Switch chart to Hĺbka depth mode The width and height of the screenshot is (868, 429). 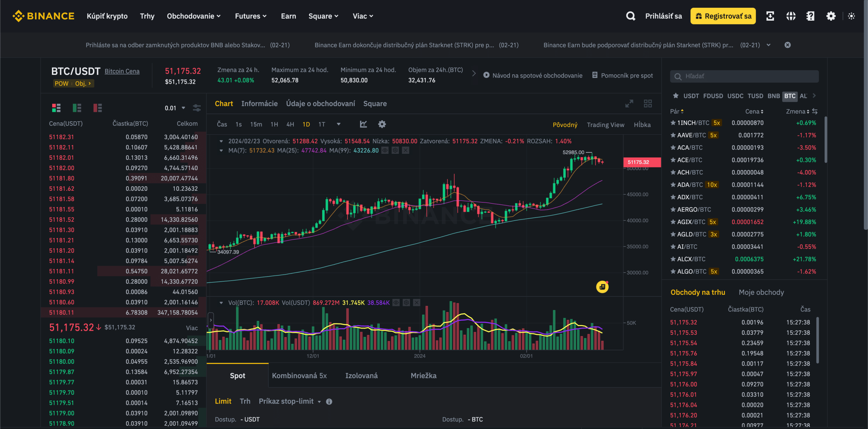pos(642,125)
